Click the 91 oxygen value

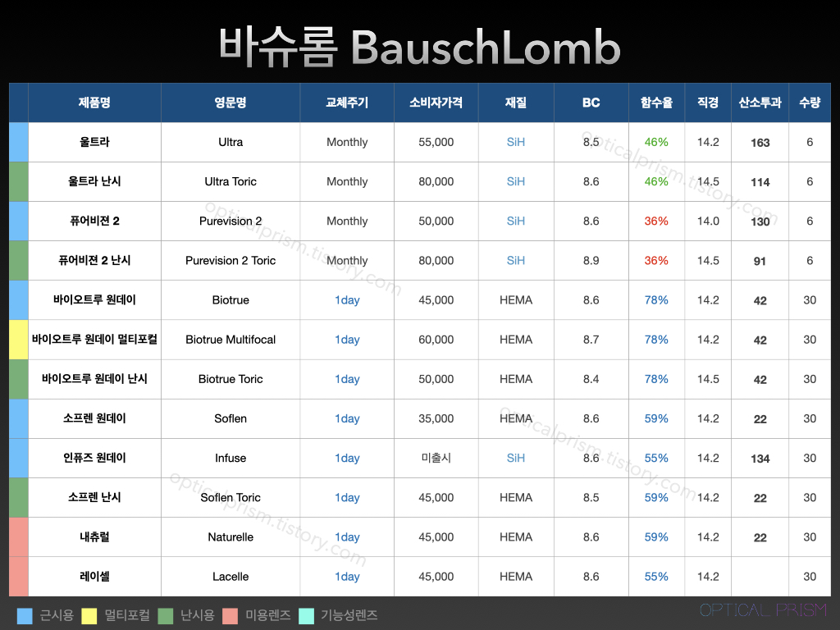click(760, 261)
